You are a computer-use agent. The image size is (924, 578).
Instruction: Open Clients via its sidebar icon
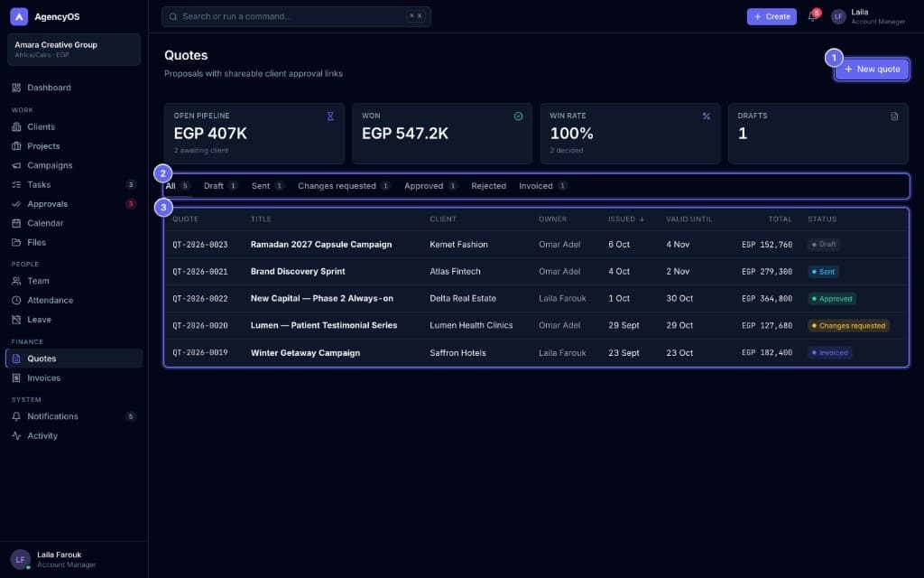(16, 126)
